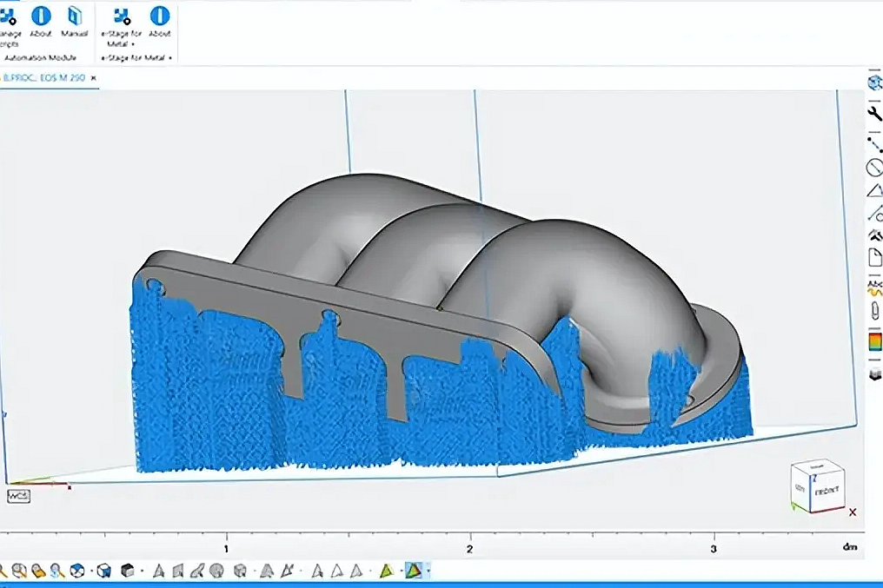Open dropdown arrow beside highlighted colored triangle

[428, 571]
